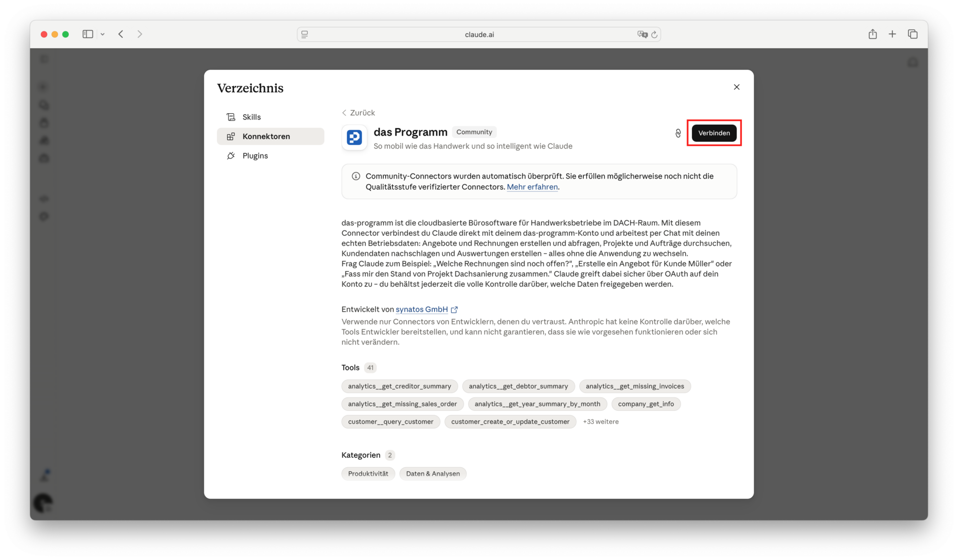Select the customer_create_or_update_customer tool chip
The image size is (958, 560).
[x=510, y=421]
